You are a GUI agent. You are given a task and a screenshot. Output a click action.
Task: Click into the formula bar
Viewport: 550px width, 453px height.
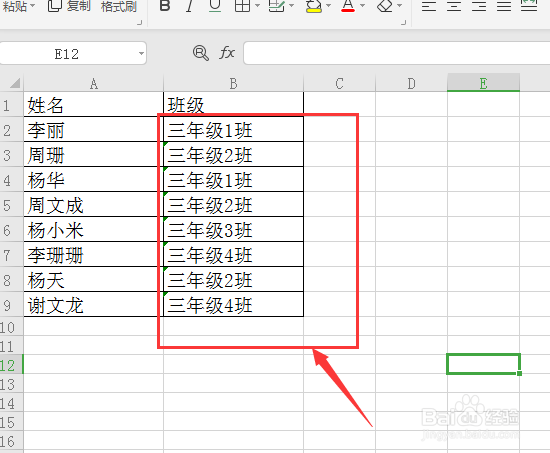tap(397, 53)
